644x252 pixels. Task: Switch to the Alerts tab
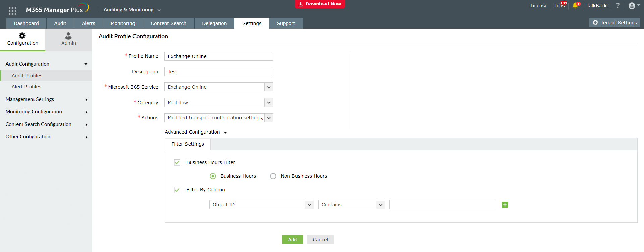point(89,23)
